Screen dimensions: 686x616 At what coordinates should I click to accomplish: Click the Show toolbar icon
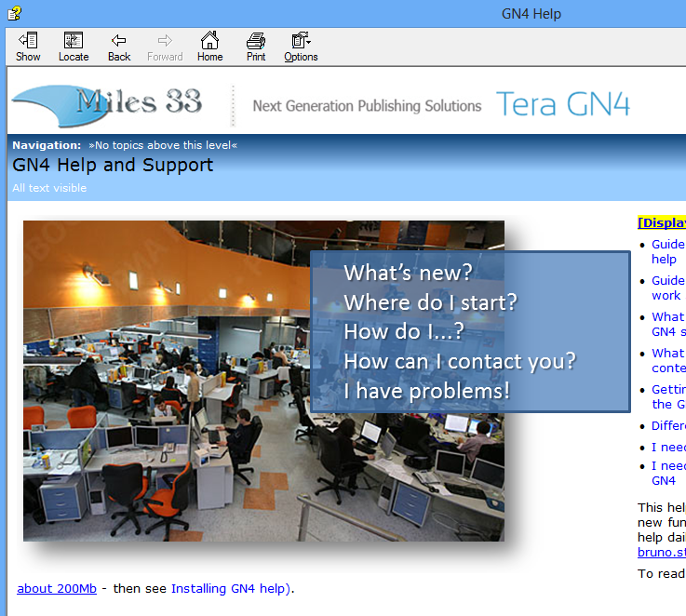point(28,47)
